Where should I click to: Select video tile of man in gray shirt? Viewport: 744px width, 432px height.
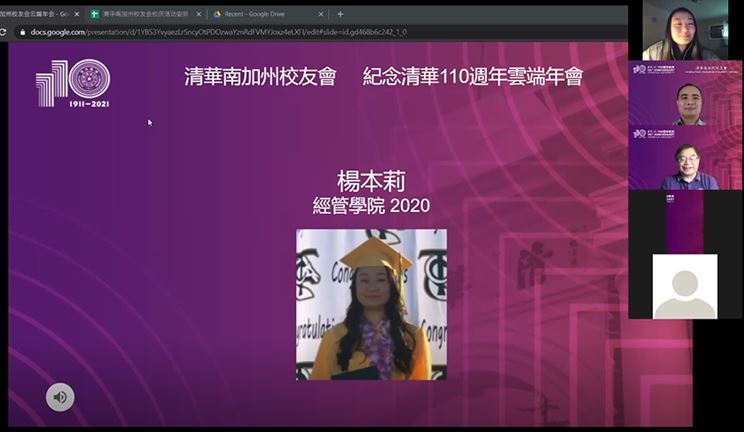[685, 93]
